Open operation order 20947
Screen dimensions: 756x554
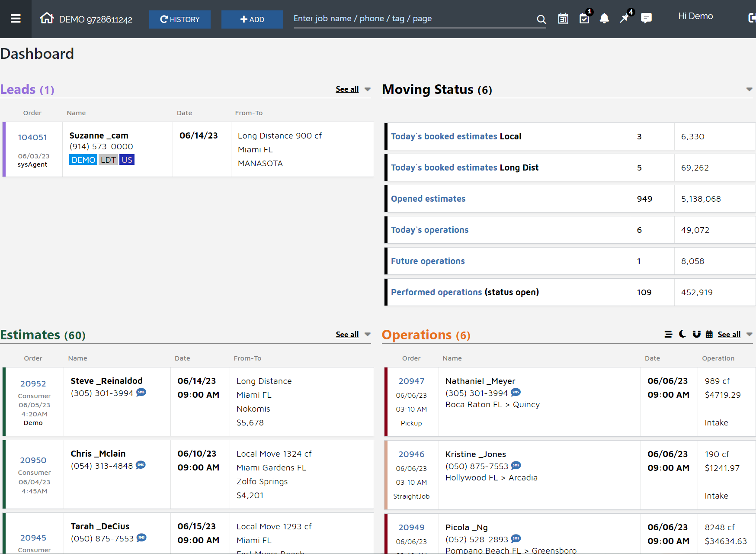pyautogui.click(x=411, y=381)
